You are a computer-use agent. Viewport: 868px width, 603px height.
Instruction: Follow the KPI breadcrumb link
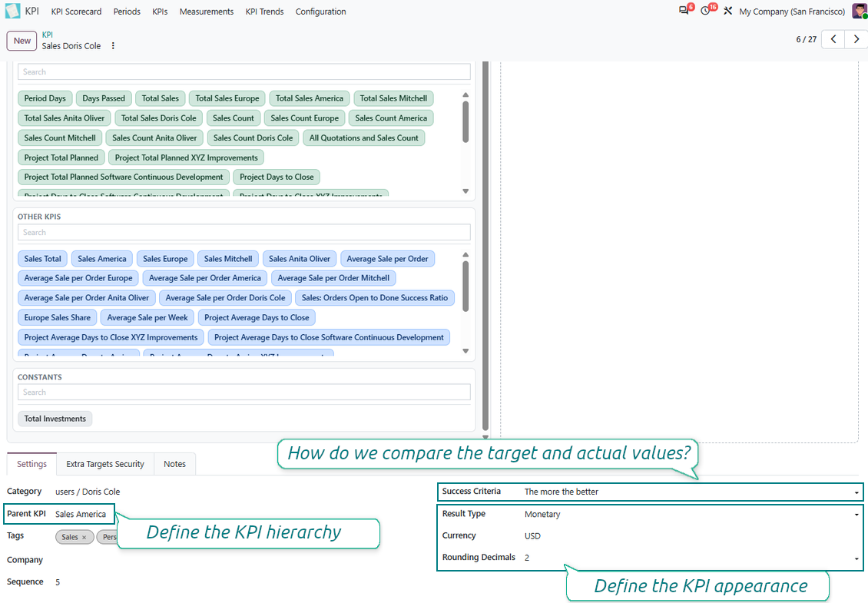[x=48, y=35]
